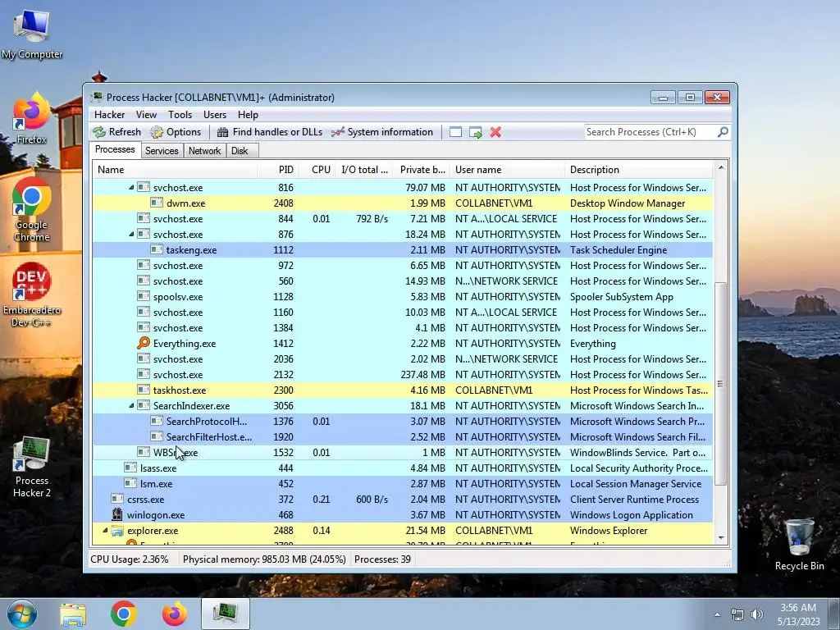Sort by the Name column header
This screenshot has height=630, width=840.
[x=175, y=170]
